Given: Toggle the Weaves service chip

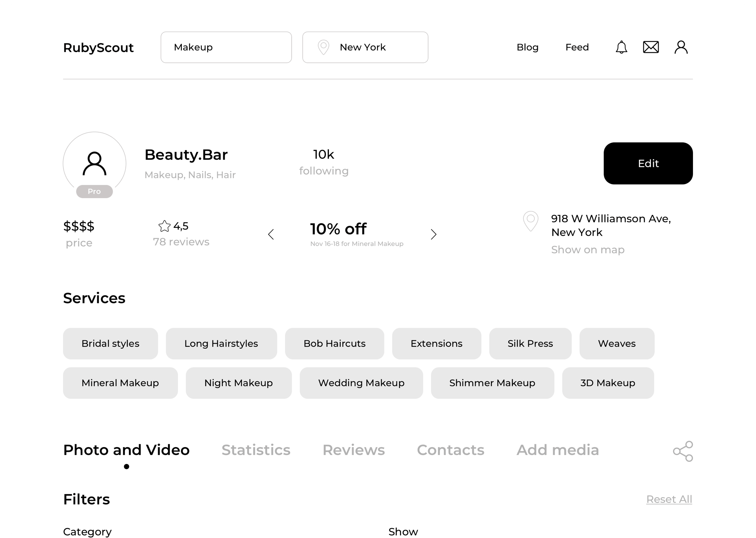Looking at the screenshot, I should (x=617, y=344).
